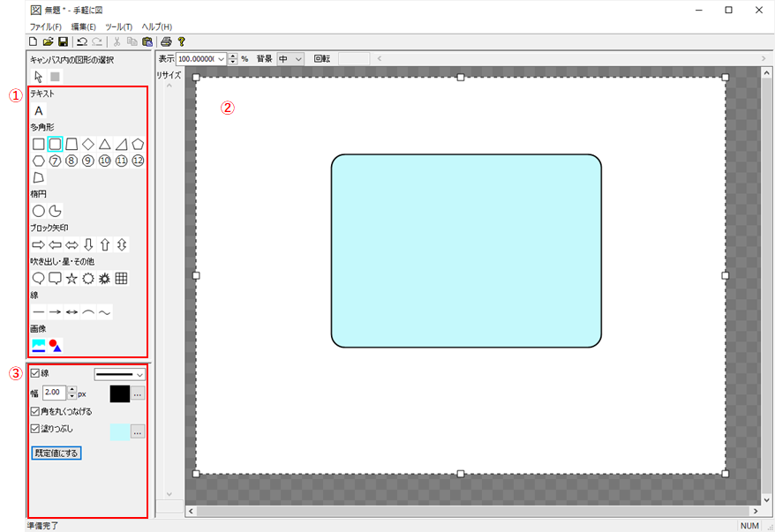Select the table grid tool
Viewport: 775px width, 532px height.
pos(121,278)
